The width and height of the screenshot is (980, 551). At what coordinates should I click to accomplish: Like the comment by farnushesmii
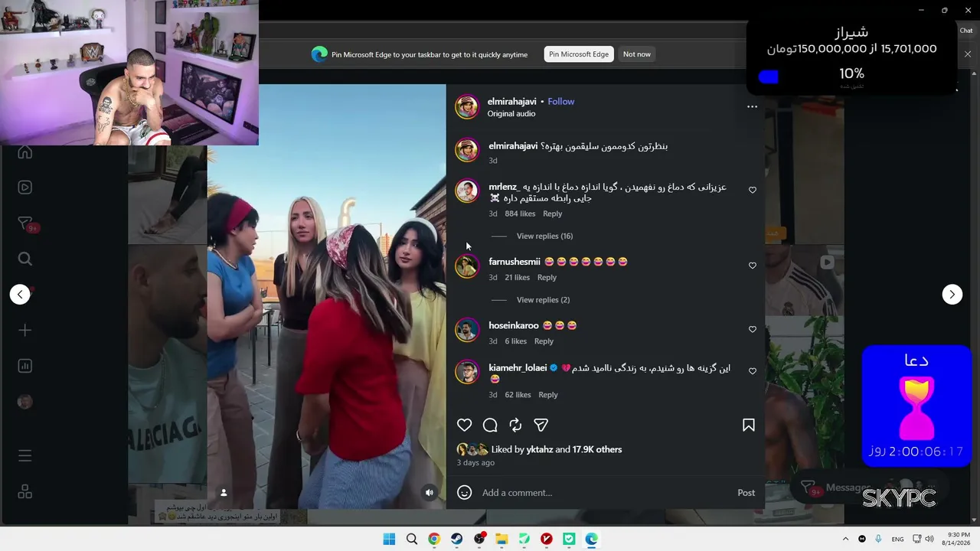coord(753,266)
